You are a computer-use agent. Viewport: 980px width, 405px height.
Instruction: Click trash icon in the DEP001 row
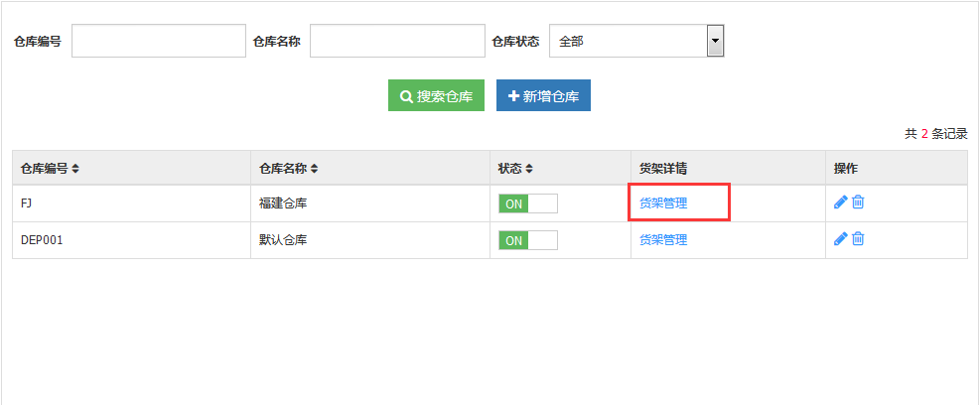coord(858,239)
